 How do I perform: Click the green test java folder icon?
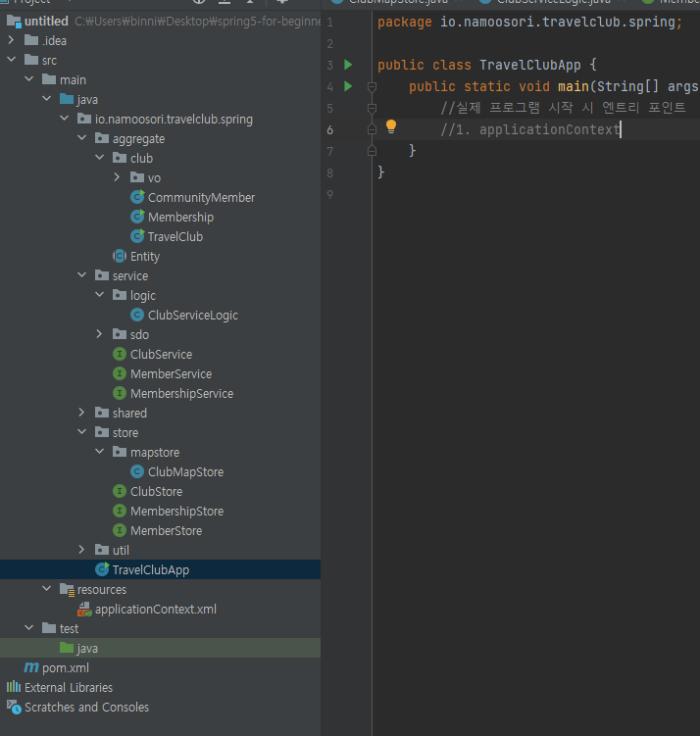coord(67,648)
